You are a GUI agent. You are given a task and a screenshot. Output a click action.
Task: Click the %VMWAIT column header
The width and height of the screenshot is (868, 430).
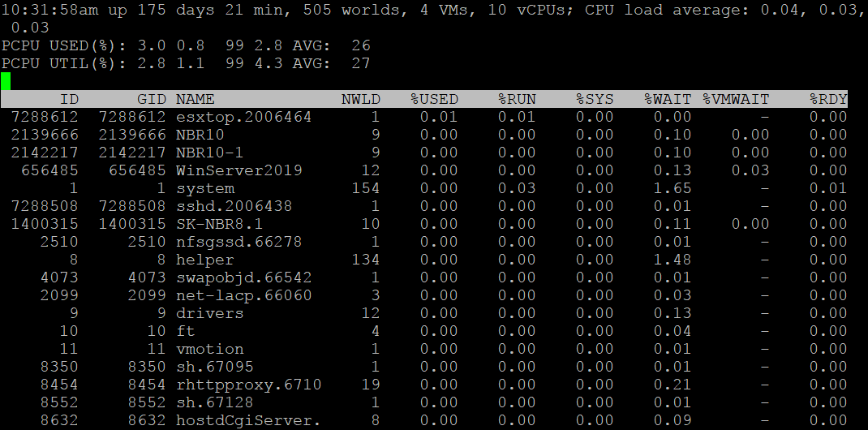click(x=735, y=99)
